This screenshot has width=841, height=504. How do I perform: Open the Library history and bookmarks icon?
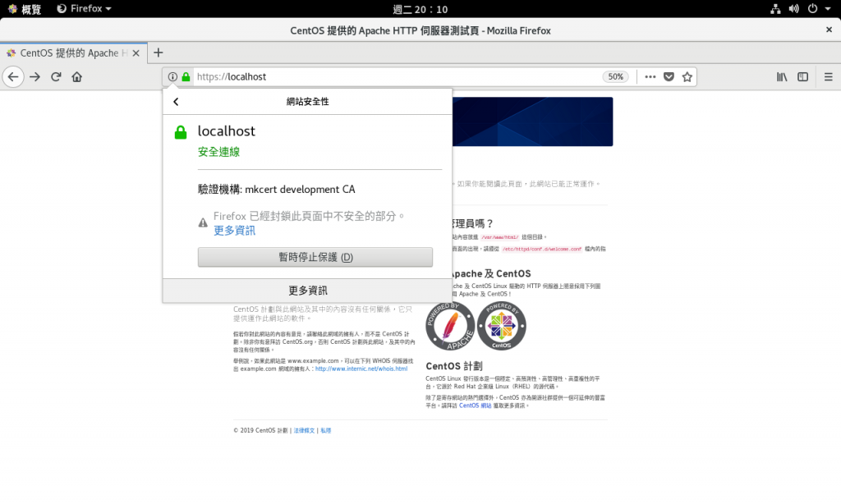click(x=782, y=76)
